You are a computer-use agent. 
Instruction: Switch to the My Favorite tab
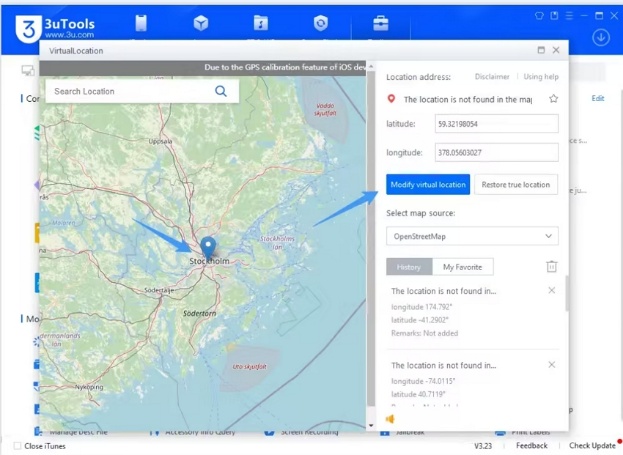point(463,267)
